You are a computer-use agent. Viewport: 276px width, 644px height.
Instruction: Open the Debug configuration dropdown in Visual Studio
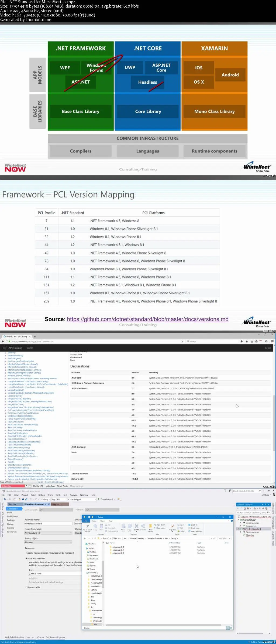click(x=45, y=499)
